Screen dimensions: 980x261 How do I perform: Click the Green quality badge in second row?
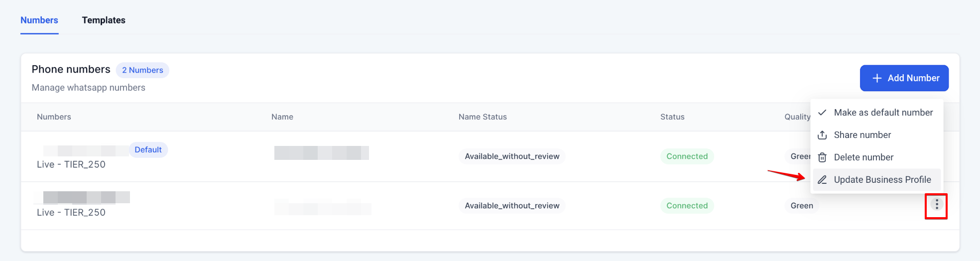[801, 206]
